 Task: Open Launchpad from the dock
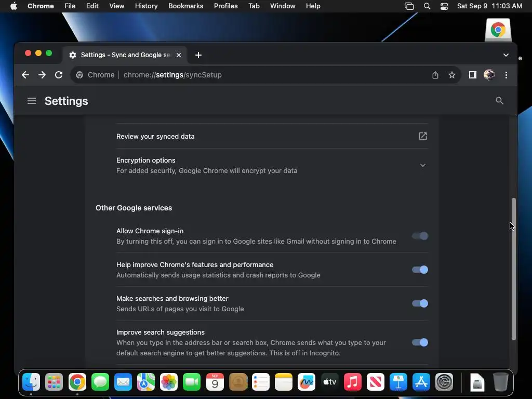click(x=54, y=382)
